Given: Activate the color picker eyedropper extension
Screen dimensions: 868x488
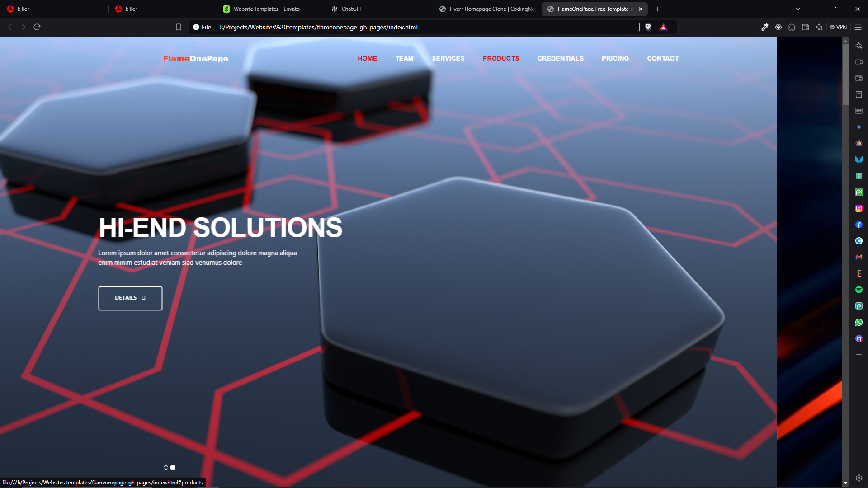Looking at the screenshot, I should (x=765, y=27).
